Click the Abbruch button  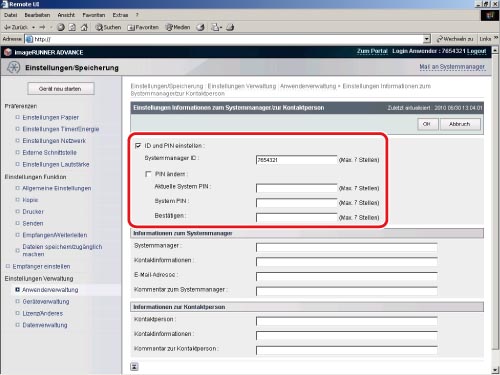[460, 124]
